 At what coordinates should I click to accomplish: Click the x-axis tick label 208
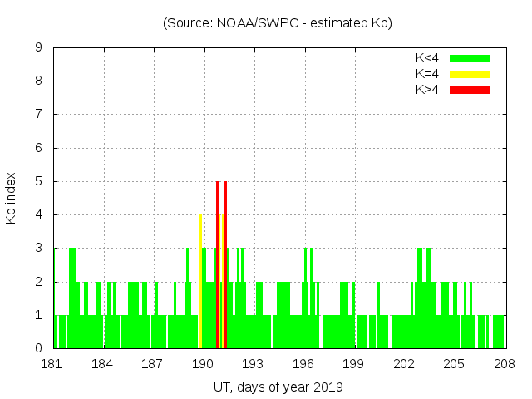(505, 364)
